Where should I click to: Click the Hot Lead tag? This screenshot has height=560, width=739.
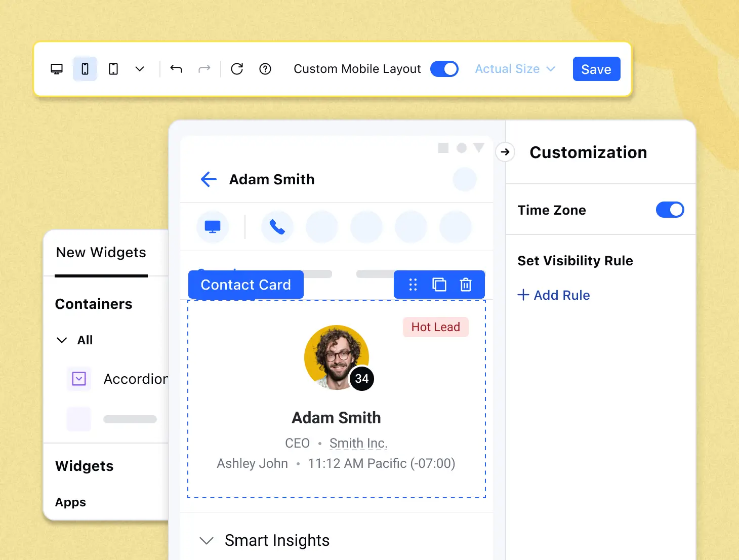click(x=436, y=327)
